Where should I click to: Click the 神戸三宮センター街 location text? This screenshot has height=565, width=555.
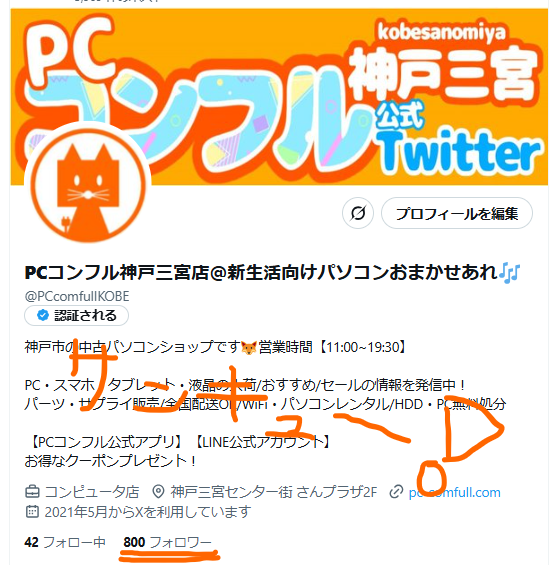coord(231,492)
